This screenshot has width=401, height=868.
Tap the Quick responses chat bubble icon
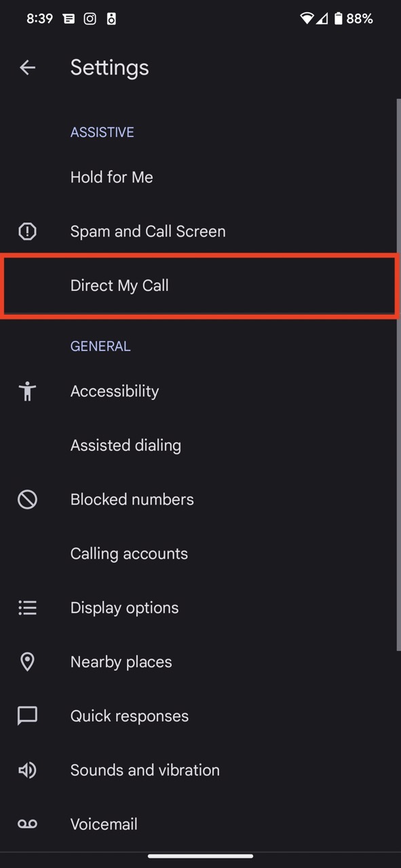tap(27, 716)
